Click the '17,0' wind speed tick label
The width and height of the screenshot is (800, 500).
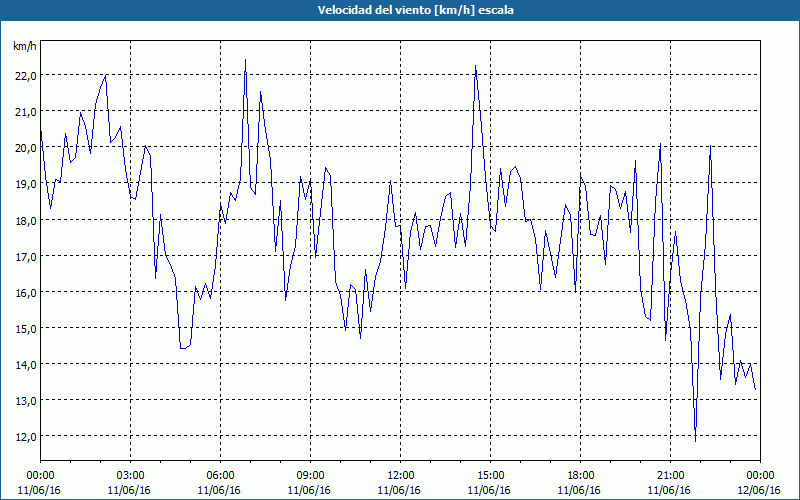click(x=27, y=257)
